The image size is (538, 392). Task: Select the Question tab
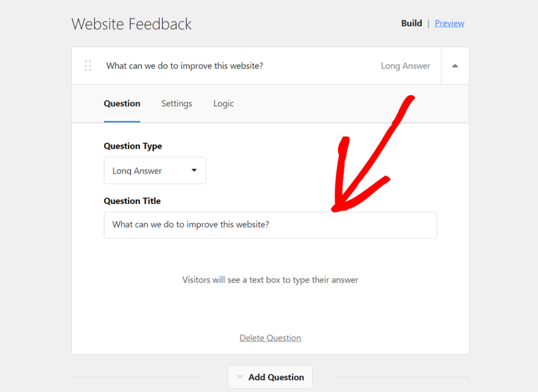[122, 104]
